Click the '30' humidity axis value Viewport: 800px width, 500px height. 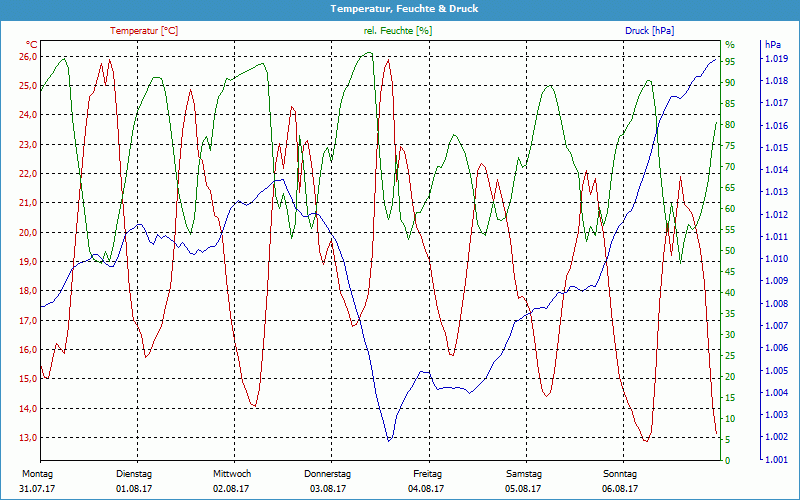(x=730, y=335)
